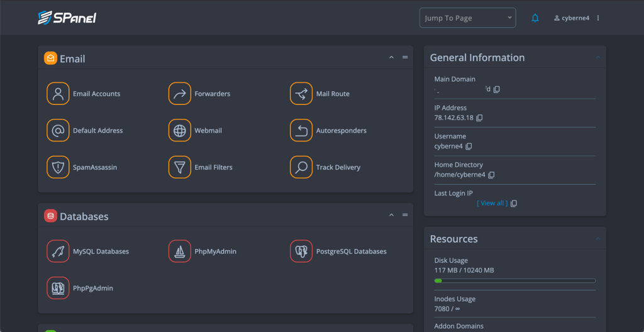Image resolution: width=644 pixels, height=332 pixels.
Task: Click the orange Email section icon
Action: (50, 58)
